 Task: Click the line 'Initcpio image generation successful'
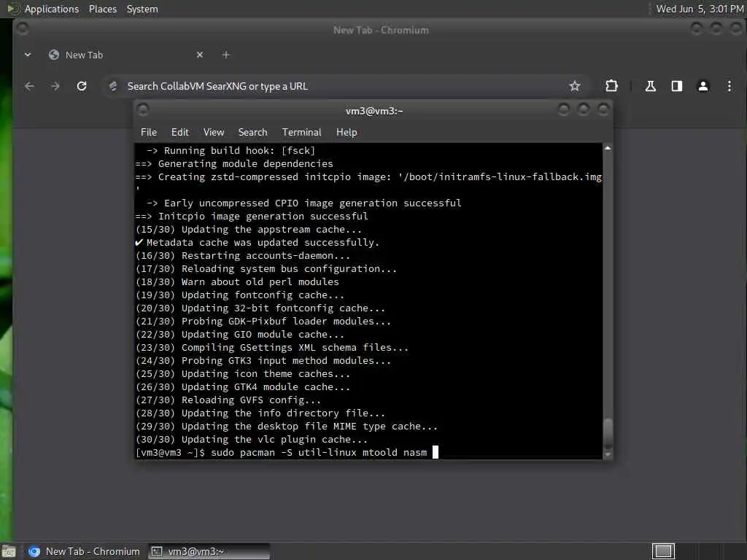click(x=252, y=216)
